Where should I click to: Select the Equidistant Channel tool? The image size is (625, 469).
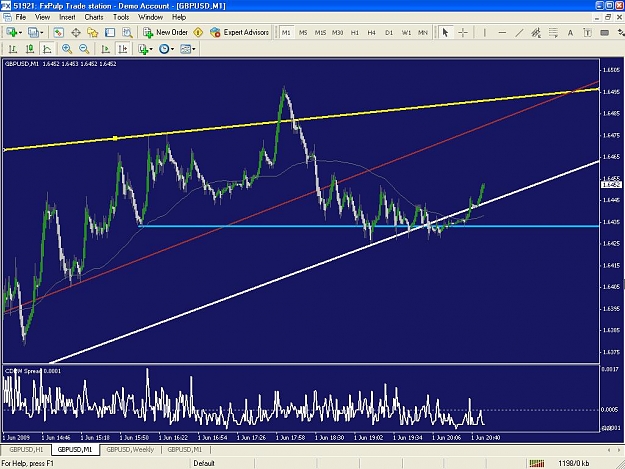[x=536, y=33]
